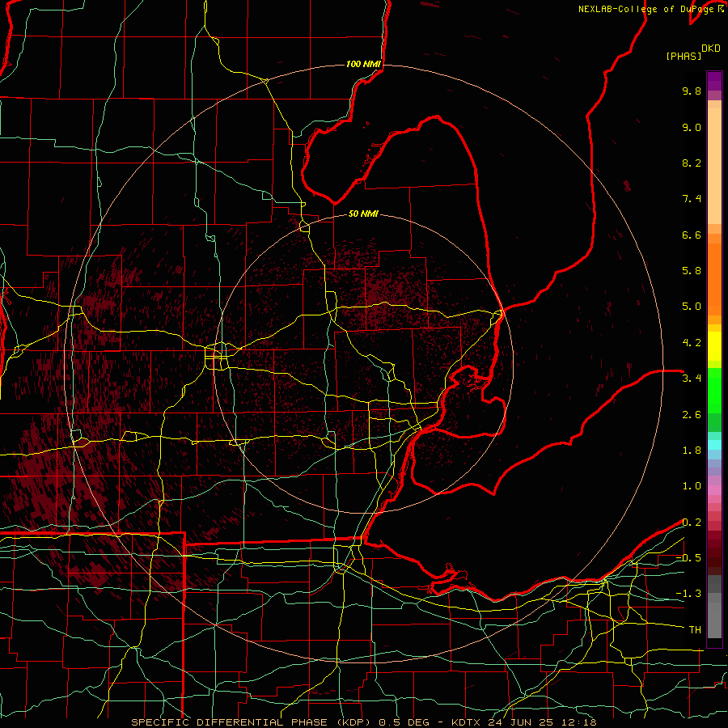The height and width of the screenshot is (728, 728).
Task: Click the 2.6 value on the scale
Action: click(x=692, y=415)
